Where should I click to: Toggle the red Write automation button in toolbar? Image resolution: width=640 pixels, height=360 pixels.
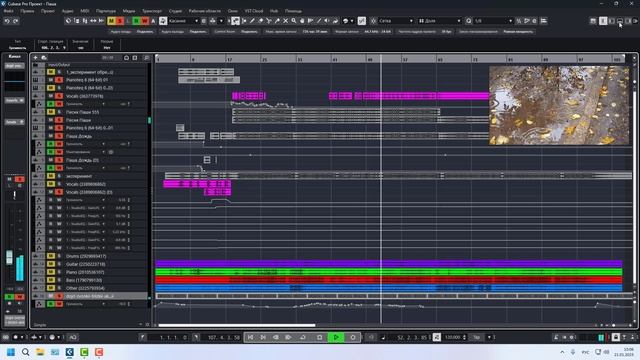pyautogui.click(x=144, y=21)
